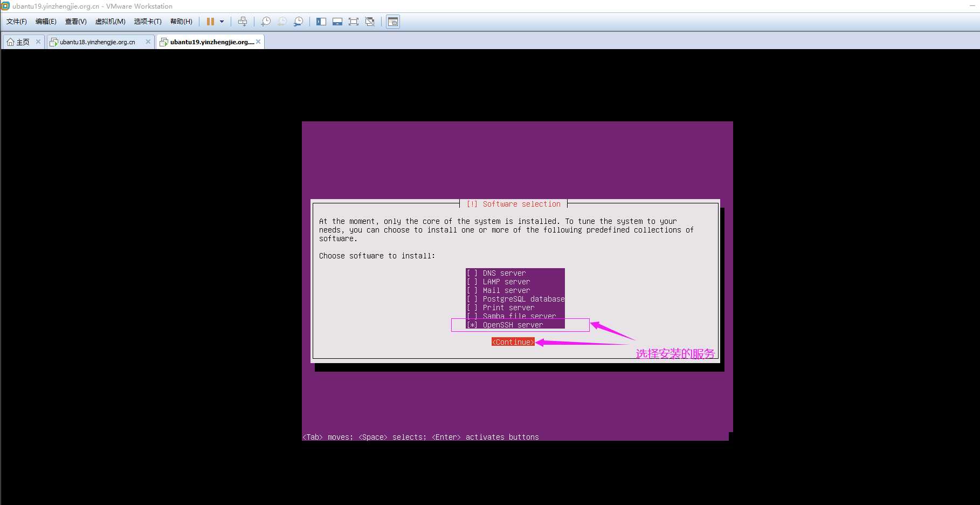The height and width of the screenshot is (505, 980).
Task: Open the 帮助(H) menu
Action: coord(181,22)
